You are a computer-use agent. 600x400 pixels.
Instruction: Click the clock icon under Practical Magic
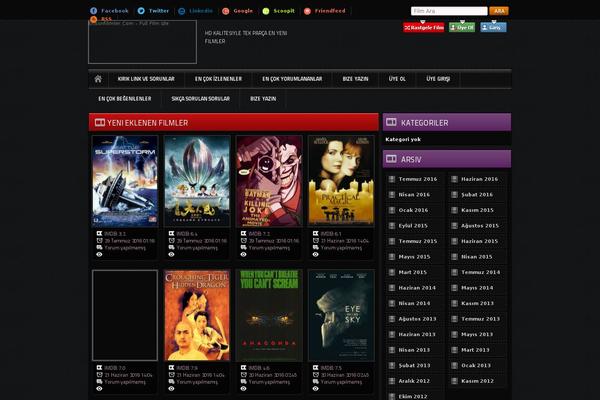pyautogui.click(x=316, y=241)
